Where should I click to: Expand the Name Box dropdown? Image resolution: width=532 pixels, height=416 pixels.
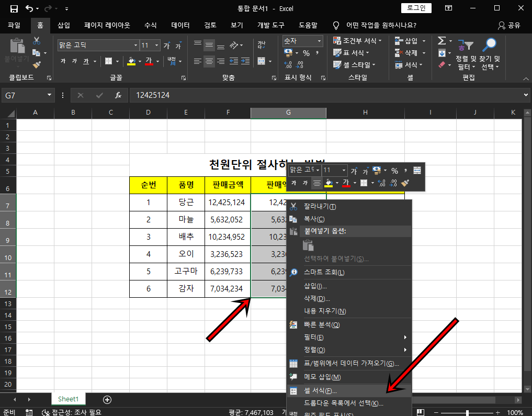click(x=49, y=95)
